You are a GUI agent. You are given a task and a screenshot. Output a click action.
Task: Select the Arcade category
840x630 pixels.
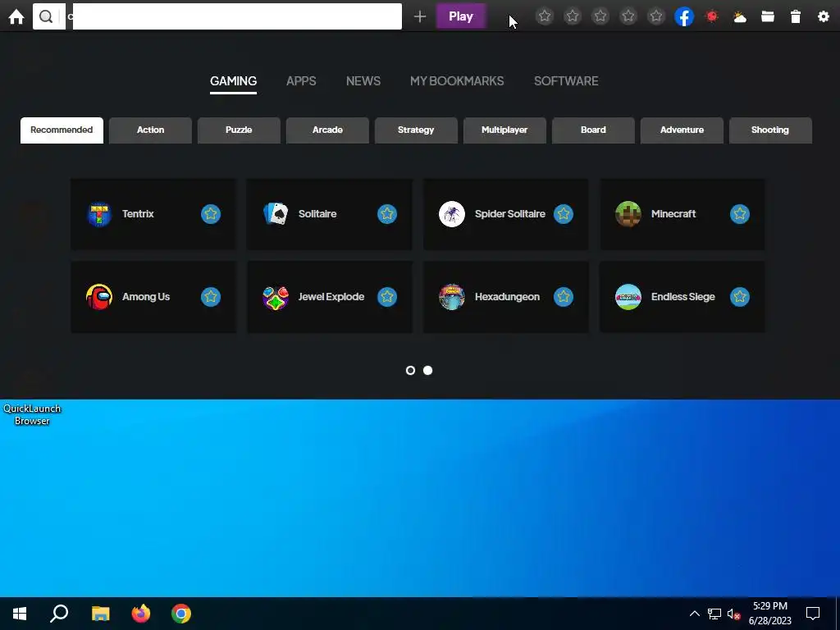(x=327, y=130)
